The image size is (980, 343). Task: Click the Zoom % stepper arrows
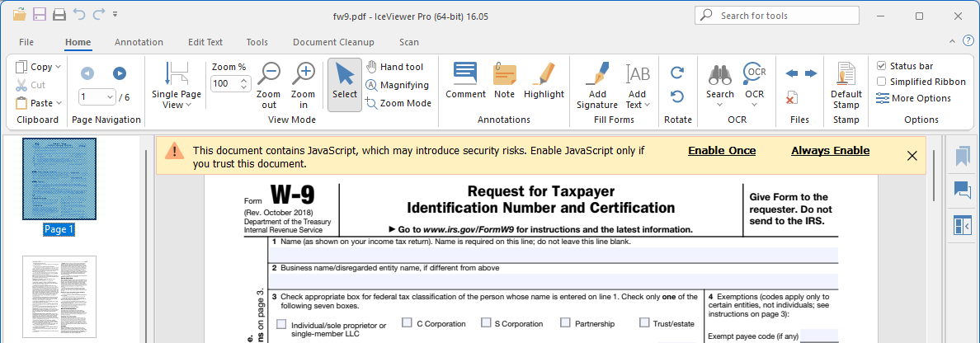(244, 84)
